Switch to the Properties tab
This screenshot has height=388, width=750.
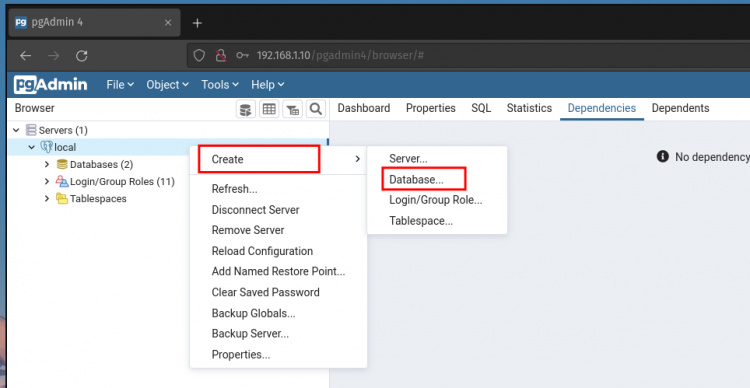pyautogui.click(x=430, y=108)
